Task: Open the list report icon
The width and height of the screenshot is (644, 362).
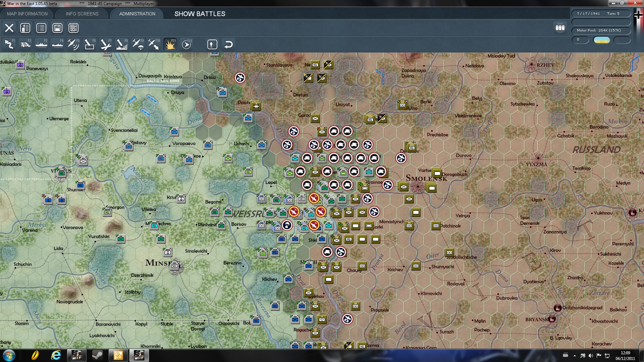Action: tap(41, 28)
